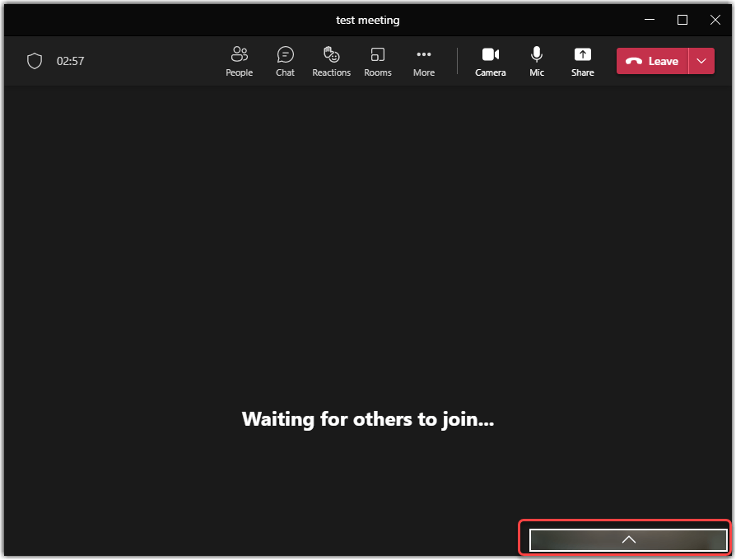Open the People participants panel
Viewport: 736px width, 560px height.
240,62
